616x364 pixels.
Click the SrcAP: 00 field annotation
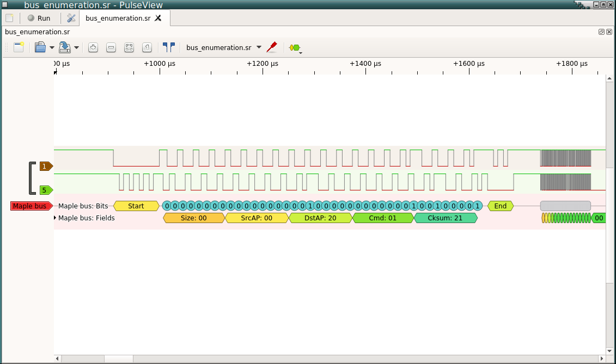click(x=257, y=218)
